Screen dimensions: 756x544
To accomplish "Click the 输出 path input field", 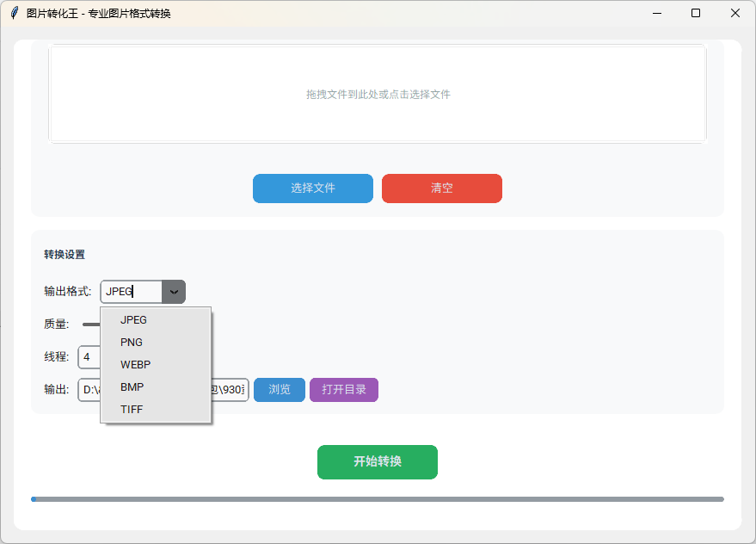I will (x=89, y=390).
